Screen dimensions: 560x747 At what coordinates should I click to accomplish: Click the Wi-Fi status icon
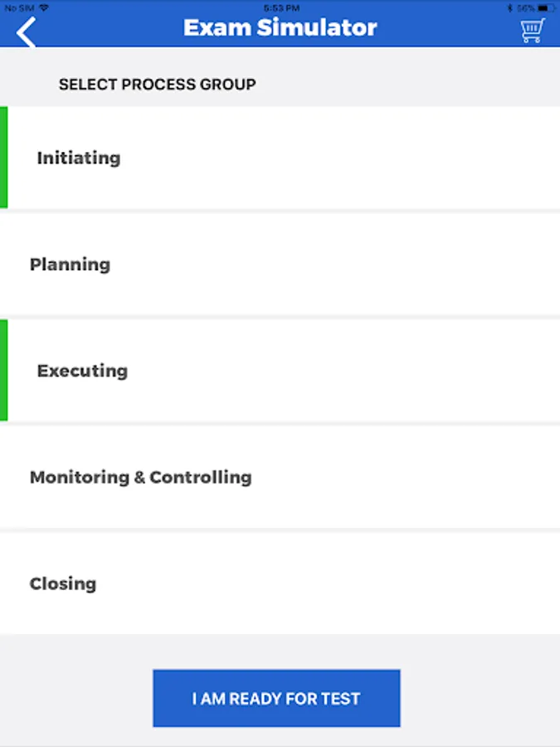pos(43,7)
